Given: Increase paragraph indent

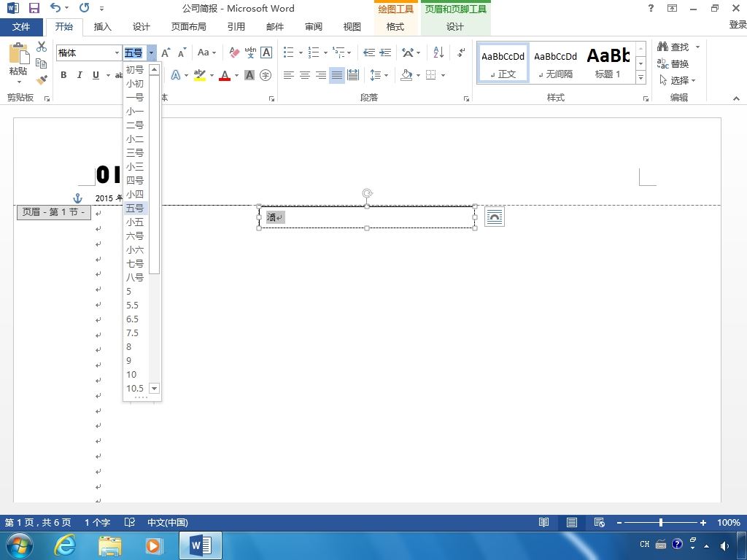Looking at the screenshot, I should coord(385,52).
